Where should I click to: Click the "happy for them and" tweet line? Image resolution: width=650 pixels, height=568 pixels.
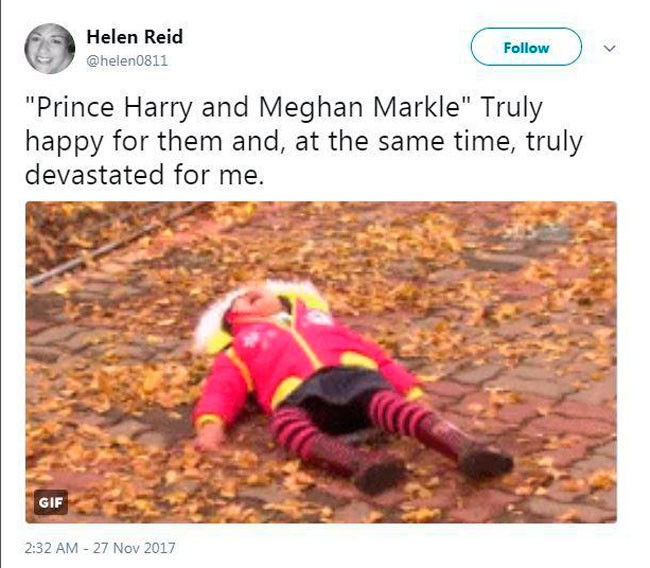click(x=154, y=142)
